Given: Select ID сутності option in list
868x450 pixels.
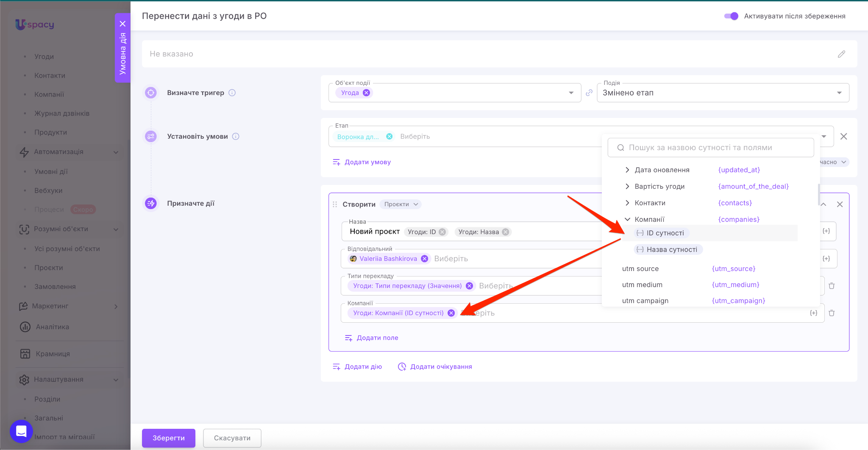Looking at the screenshot, I should tap(665, 233).
